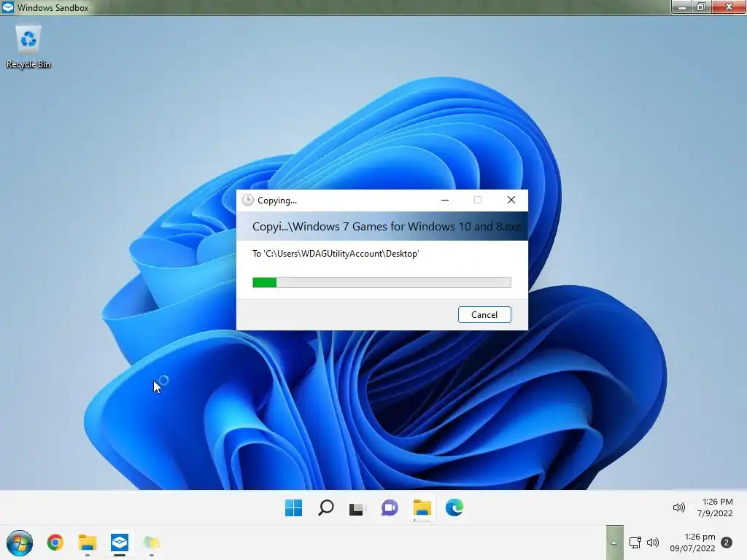Open the Windows 11 Start menu
The height and width of the screenshot is (560, 747).
tap(293, 507)
